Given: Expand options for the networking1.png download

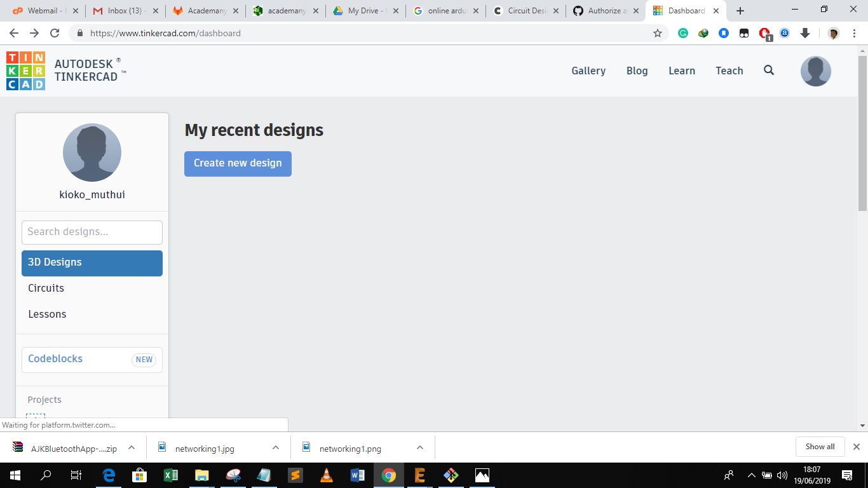Looking at the screenshot, I should pyautogui.click(x=420, y=447).
